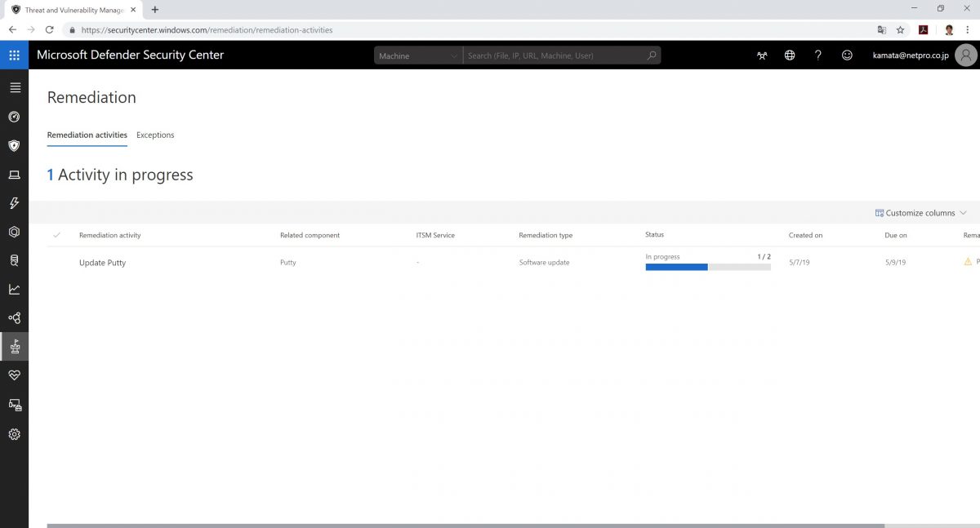Open the evaluation lab monitor icon
Screen dimensions: 980x528
click(14, 405)
